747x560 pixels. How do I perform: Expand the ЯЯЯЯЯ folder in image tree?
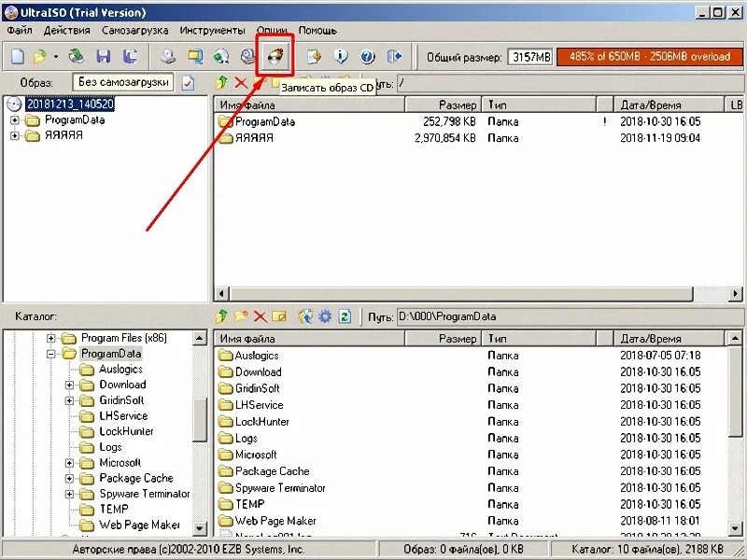(x=15, y=135)
